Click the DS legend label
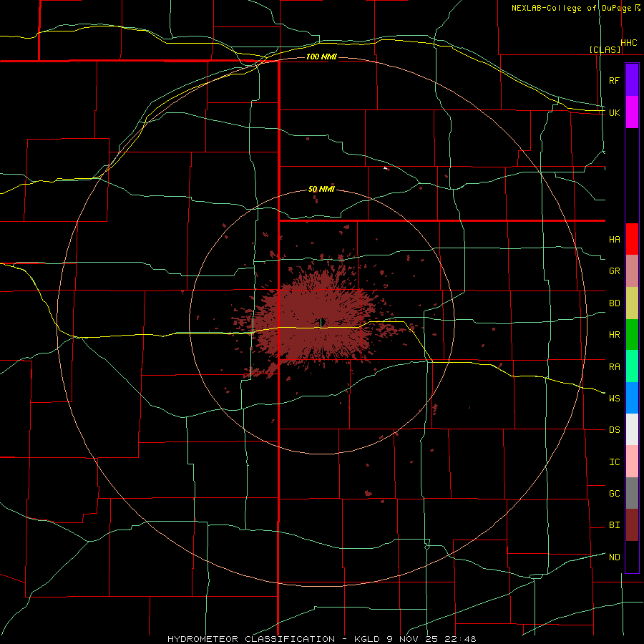Image resolution: width=644 pixels, height=644 pixels. click(x=614, y=430)
